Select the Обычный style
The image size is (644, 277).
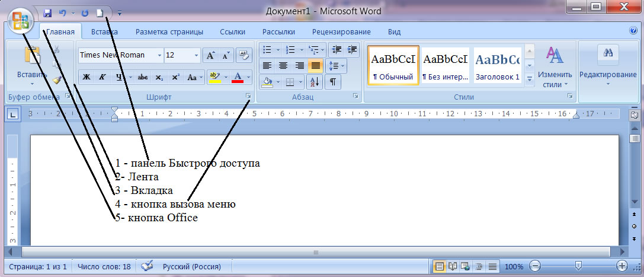tap(393, 65)
